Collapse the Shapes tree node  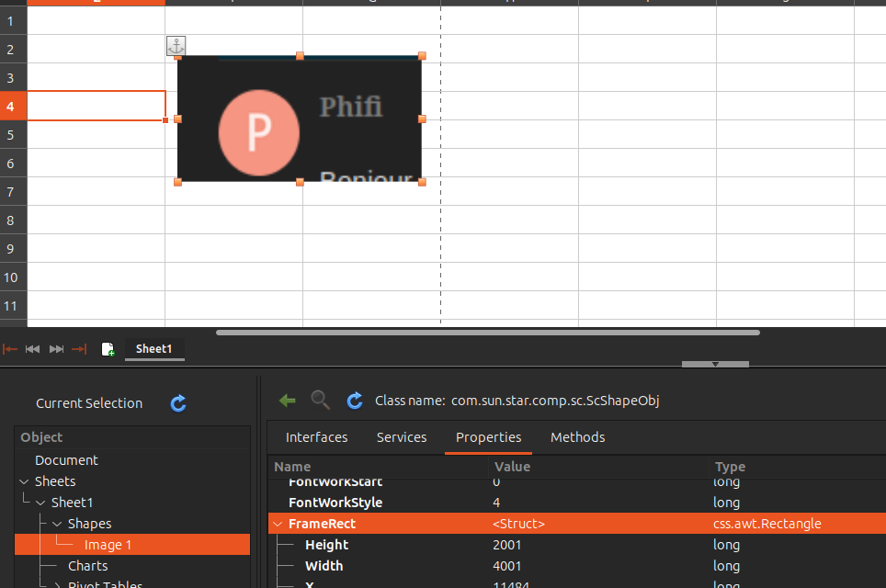(57, 524)
